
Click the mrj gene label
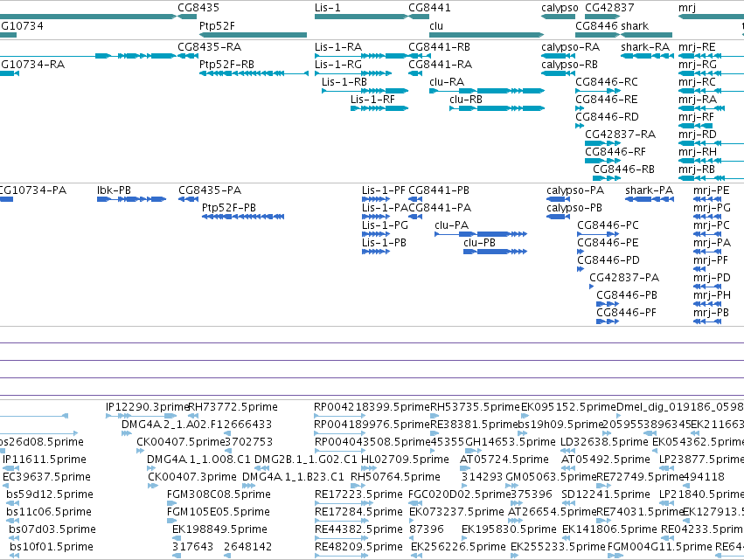tap(687, 8)
